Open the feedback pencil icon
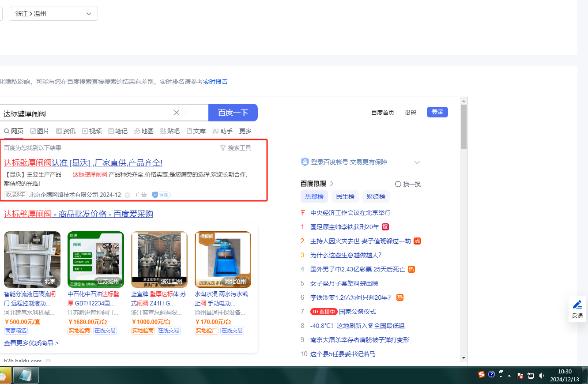Viewport: 588px width, 384px height. [577, 305]
